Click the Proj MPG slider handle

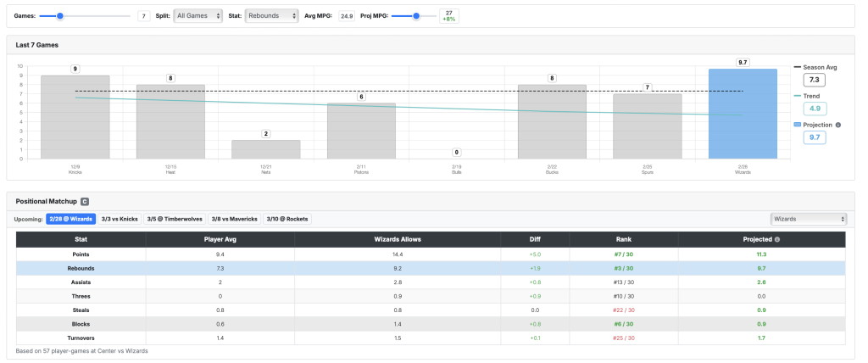point(416,16)
